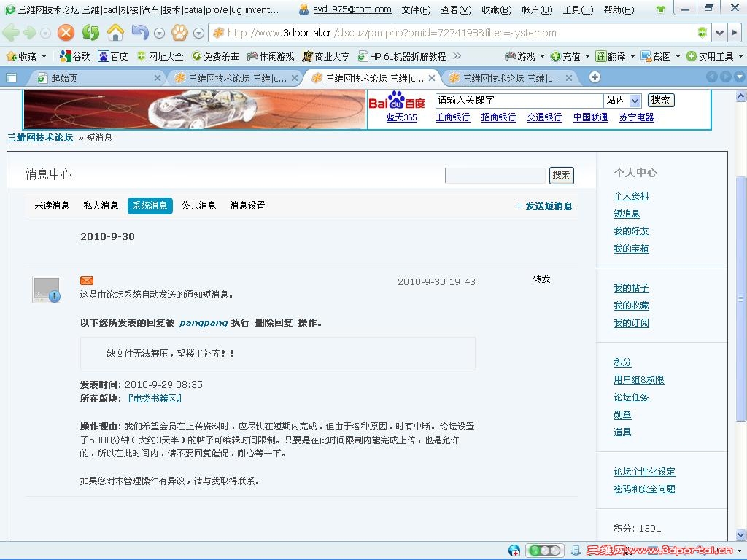Click the browser forward arrow

(x=29, y=33)
